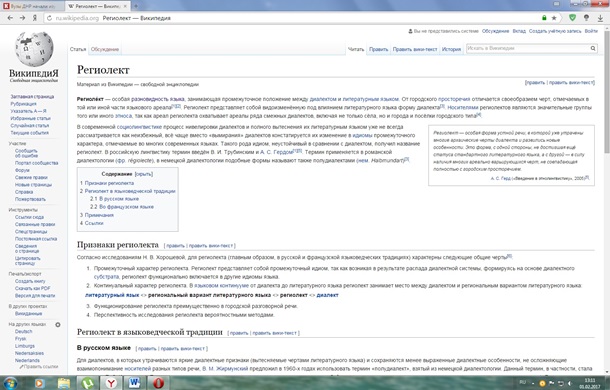610x390 pixels.
Task: Click Создать учётную запись link
Action: [555, 31]
